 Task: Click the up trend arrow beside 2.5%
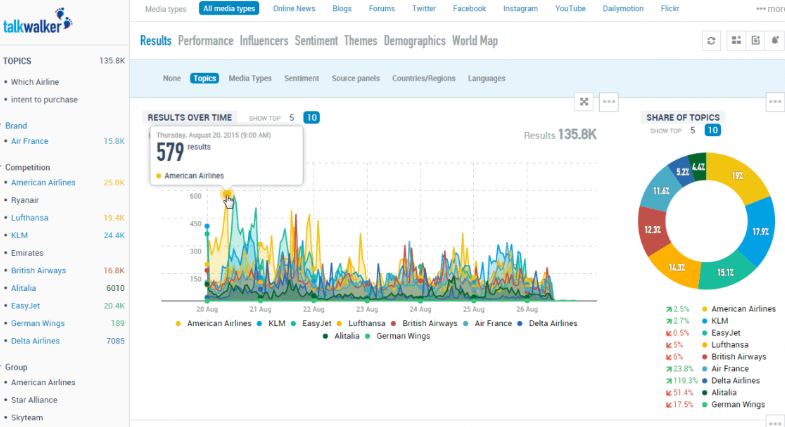668,309
